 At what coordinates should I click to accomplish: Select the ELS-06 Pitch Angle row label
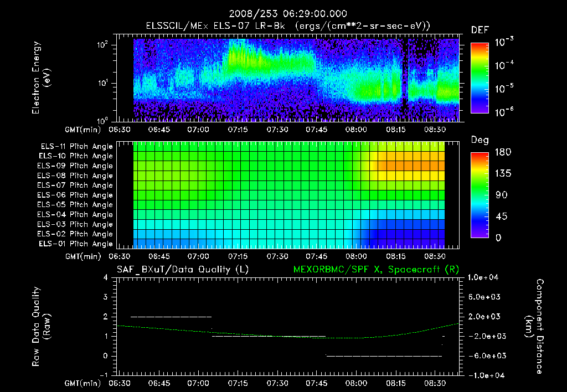[x=75, y=195]
